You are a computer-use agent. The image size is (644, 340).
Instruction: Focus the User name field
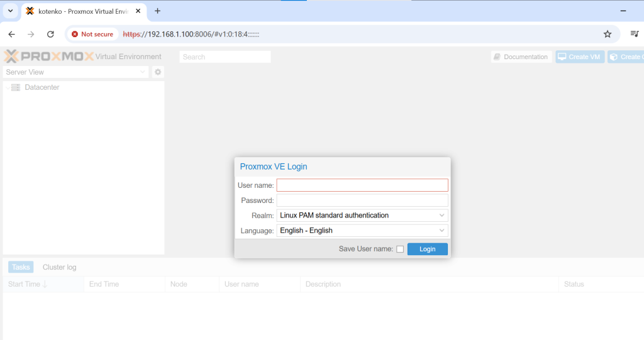click(362, 185)
